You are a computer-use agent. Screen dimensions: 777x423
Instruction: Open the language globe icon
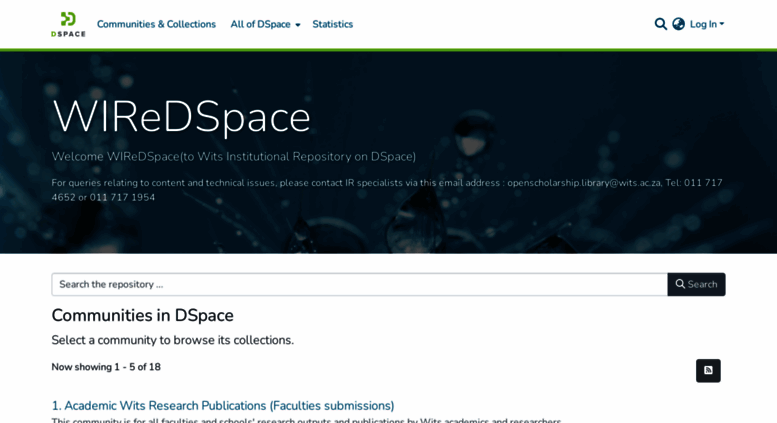[678, 24]
